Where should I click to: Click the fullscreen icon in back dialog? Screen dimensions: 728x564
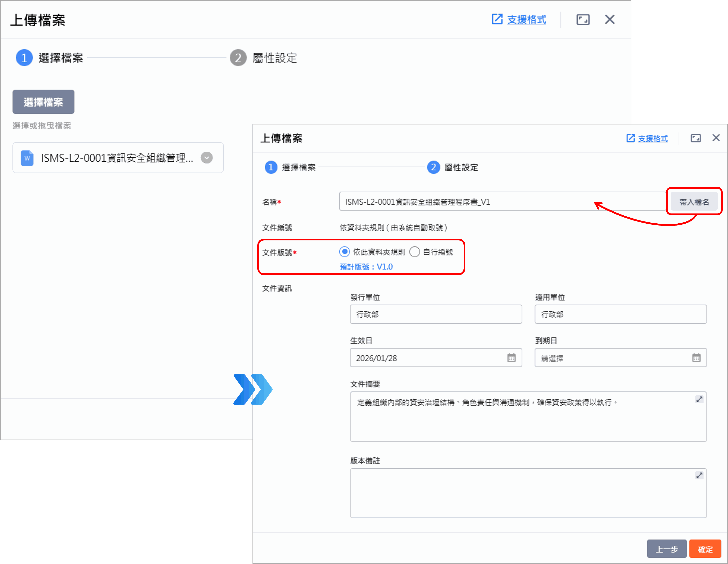[x=583, y=20]
